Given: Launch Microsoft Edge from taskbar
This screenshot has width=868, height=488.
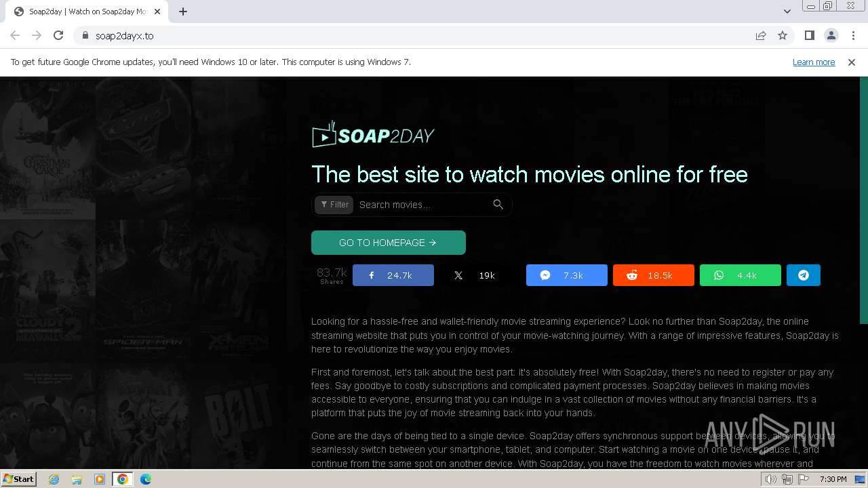Looking at the screenshot, I should click(146, 479).
